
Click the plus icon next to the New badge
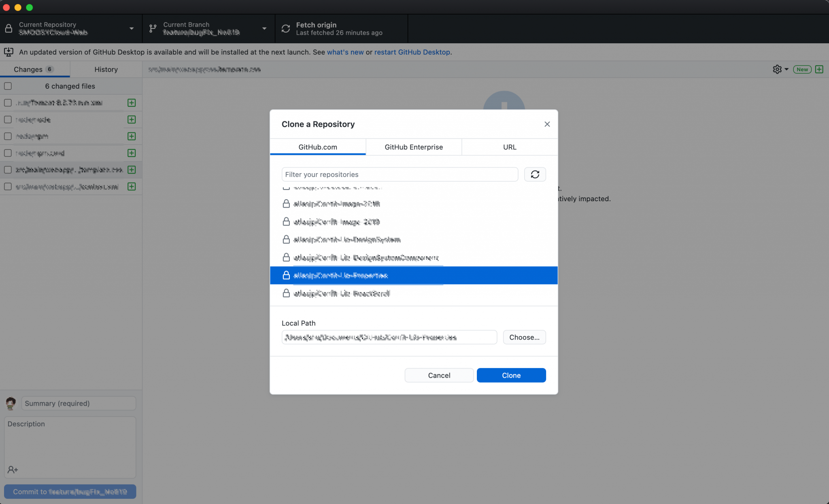pos(819,69)
